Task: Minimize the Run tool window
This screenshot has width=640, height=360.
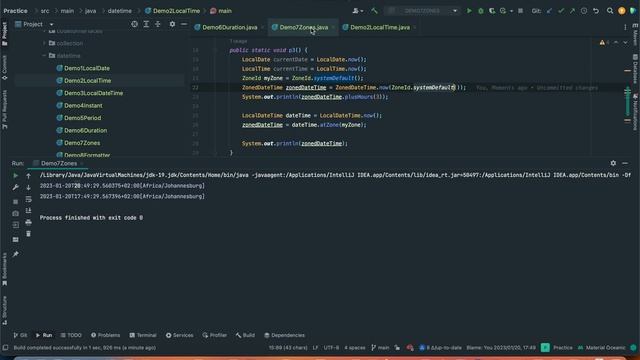Action: click(x=625, y=163)
